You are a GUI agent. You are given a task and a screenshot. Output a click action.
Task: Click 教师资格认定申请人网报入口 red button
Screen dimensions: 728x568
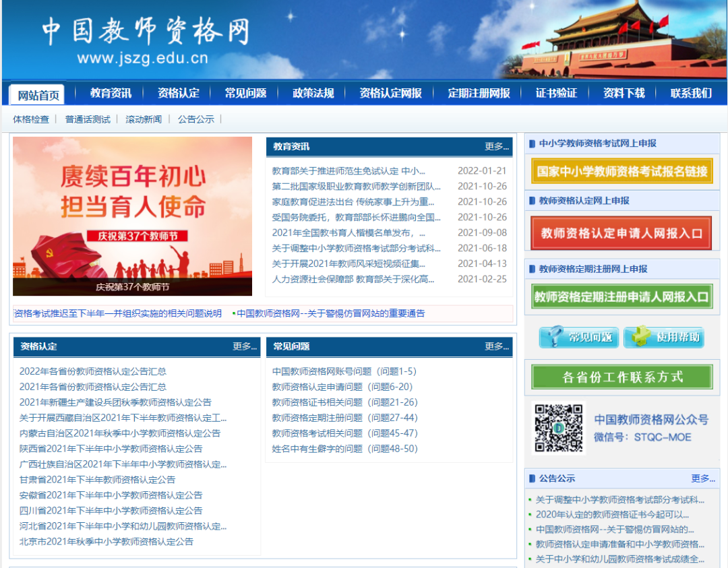621,233
